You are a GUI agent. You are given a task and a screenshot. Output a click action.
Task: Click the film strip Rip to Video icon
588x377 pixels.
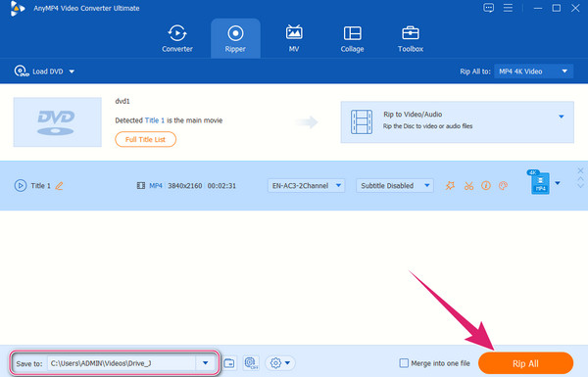pyautogui.click(x=362, y=121)
